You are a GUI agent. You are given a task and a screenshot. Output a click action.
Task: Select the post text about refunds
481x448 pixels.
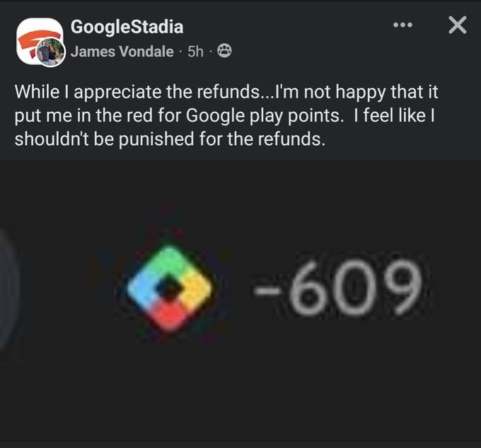click(226, 115)
